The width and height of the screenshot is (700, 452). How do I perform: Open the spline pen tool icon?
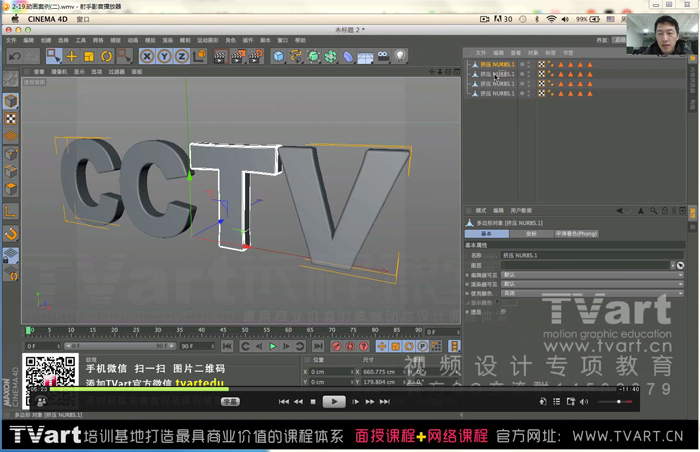296,56
